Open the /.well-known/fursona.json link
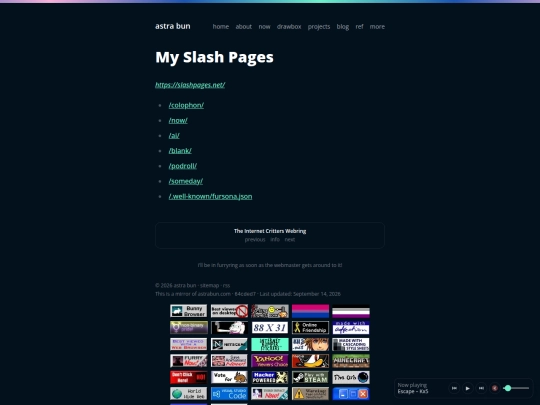Image resolution: width=540 pixels, height=405 pixels. pyautogui.click(x=210, y=196)
